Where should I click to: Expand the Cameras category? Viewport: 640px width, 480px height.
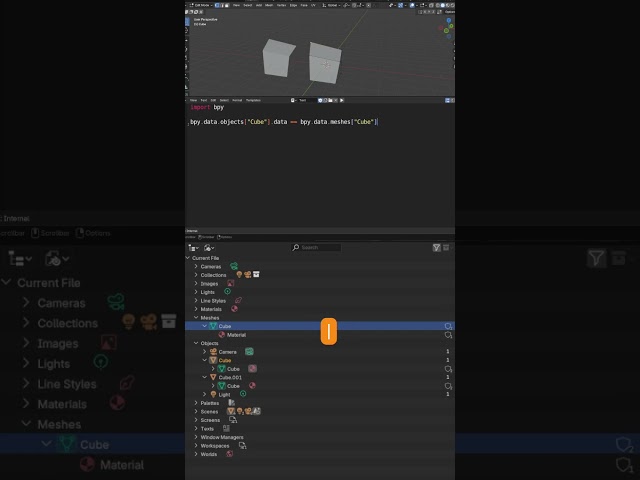tap(196, 266)
